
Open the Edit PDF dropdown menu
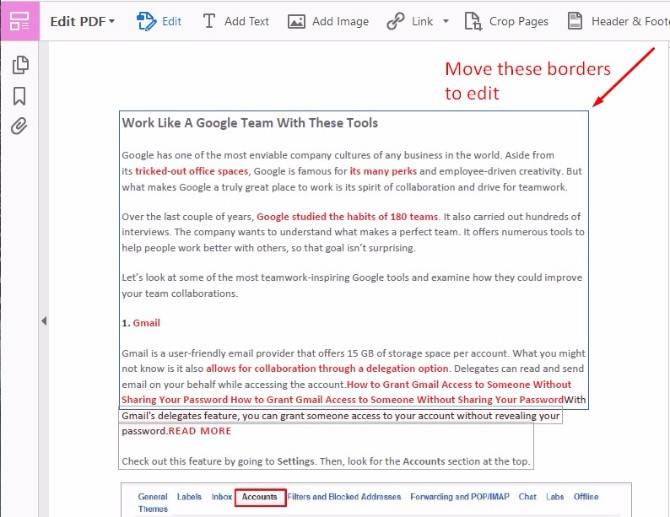(82, 21)
